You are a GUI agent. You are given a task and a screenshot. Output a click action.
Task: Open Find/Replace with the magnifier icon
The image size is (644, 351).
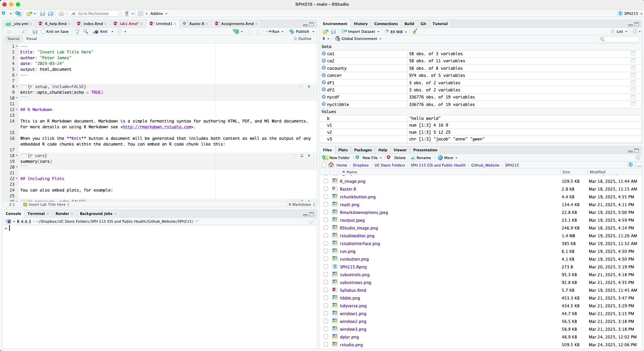85,31
